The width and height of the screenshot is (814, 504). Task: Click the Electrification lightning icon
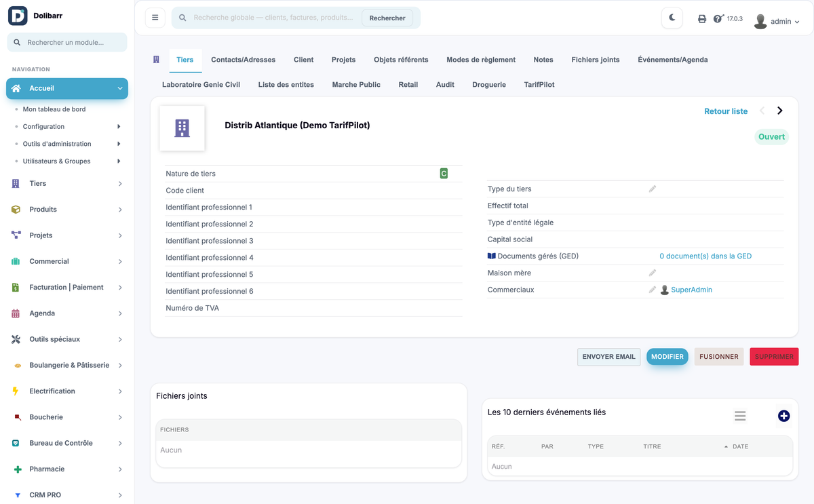pyautogui.click(x=16, y=391)
